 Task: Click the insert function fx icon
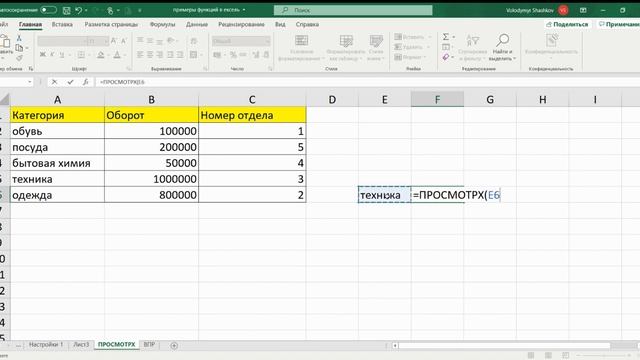coord(86,82)
